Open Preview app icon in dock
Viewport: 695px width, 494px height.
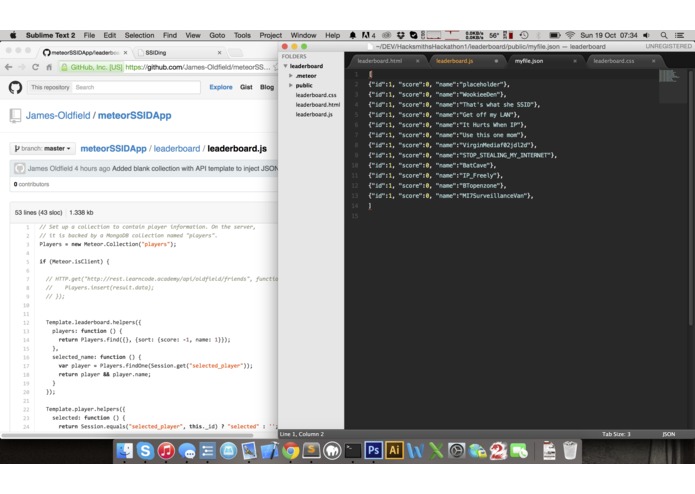tap(249, 451)
